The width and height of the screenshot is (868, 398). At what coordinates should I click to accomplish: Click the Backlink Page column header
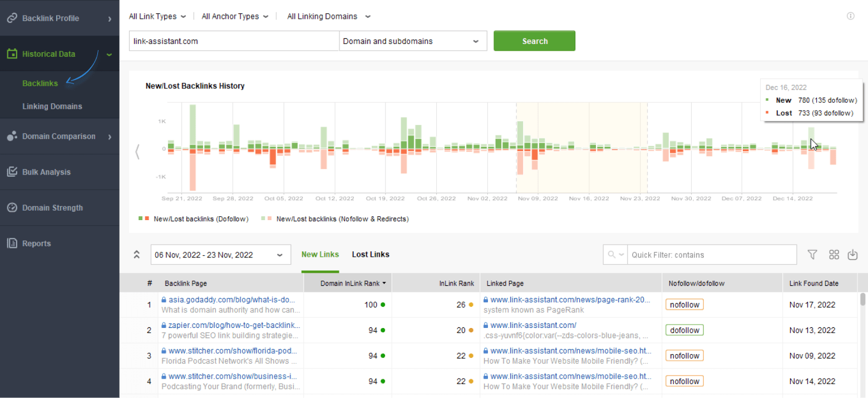231,283
